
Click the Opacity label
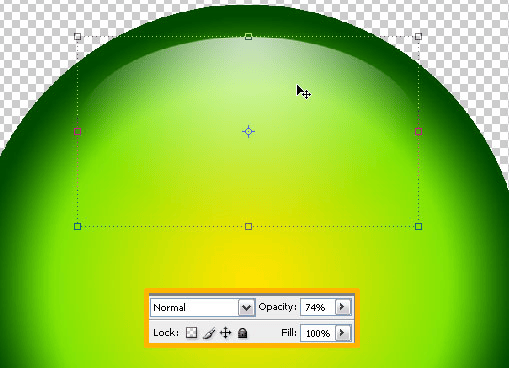277,307
